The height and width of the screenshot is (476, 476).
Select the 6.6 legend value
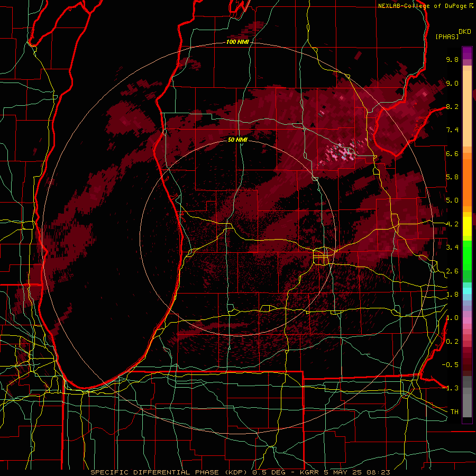(452, 153)
